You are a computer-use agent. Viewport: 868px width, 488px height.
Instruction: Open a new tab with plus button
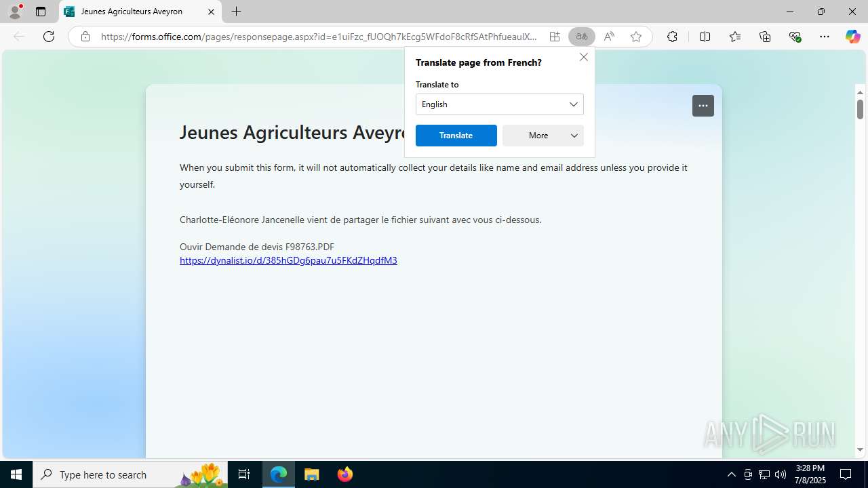[236, 12]
